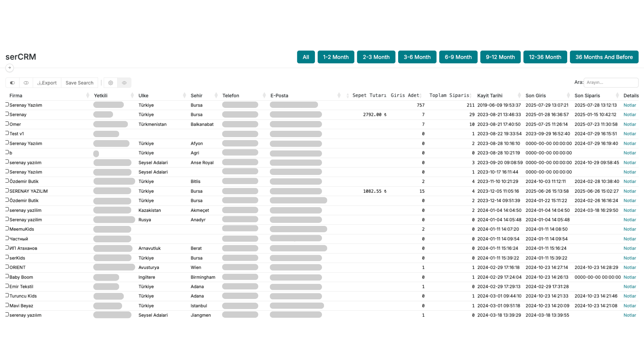The height and width of the screenshot is (362, 644).
Task: Open Notlar link for ORIENT row
Action: (630, 267)
